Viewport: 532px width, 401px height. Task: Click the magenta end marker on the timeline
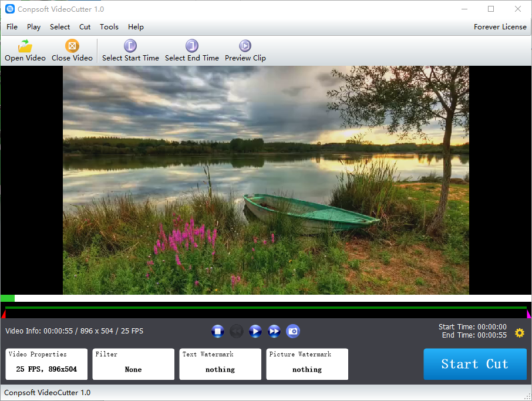(528, 314)
